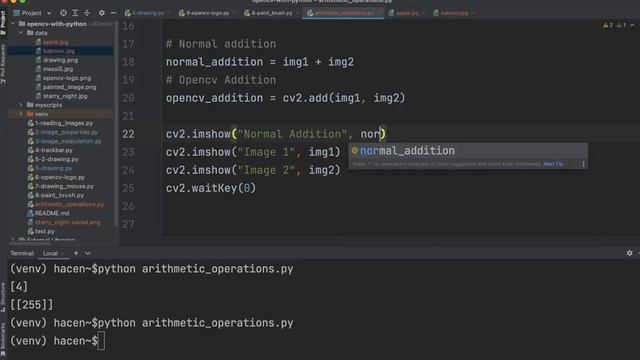Collapse opencv-with-python root folder
640x360 pixels.
(x=13, y=24)
